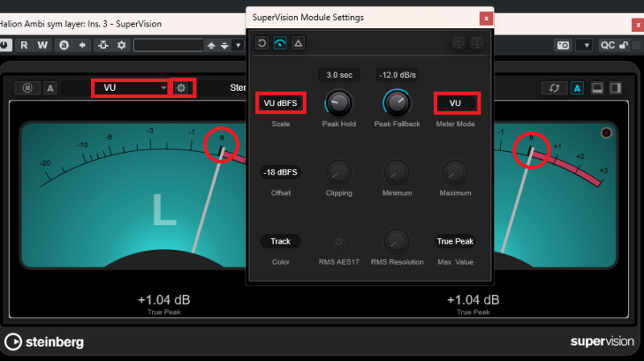This screenshot has height=361, width=644.
Task: Click the preset name field
Action: click(168, 45)
